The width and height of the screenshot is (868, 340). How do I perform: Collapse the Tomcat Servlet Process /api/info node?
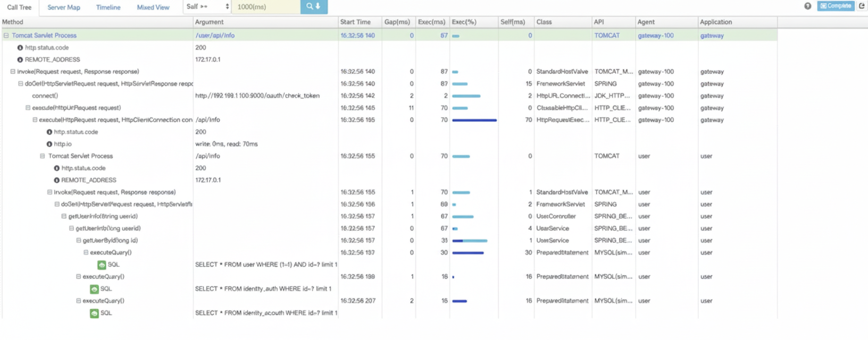click(x=43, y=156)
